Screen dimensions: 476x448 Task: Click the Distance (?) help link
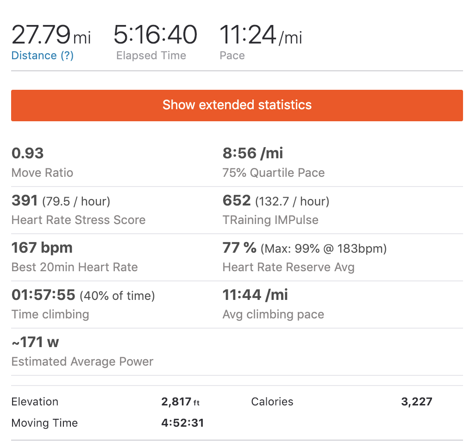tap(42, 56)
